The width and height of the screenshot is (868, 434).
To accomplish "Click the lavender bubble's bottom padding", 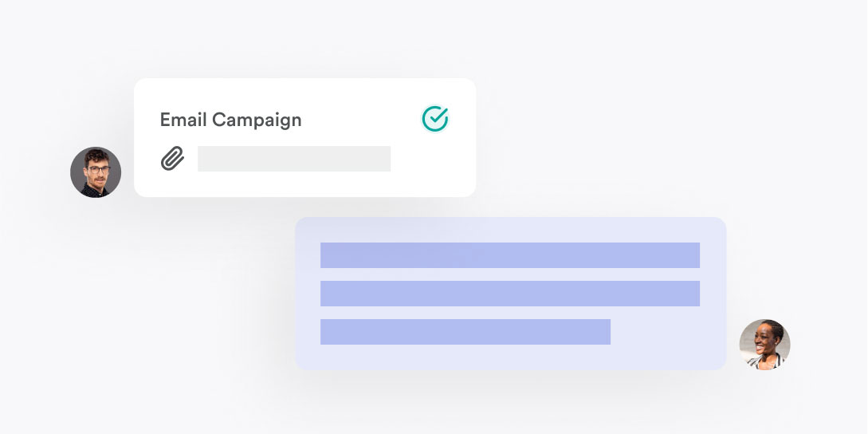I will pyautogui.click(x=510, y=357).
